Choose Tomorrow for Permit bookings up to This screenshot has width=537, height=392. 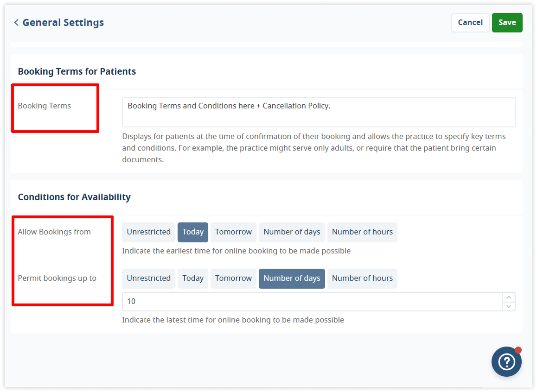pyautogui.click(x=233, y=278)
